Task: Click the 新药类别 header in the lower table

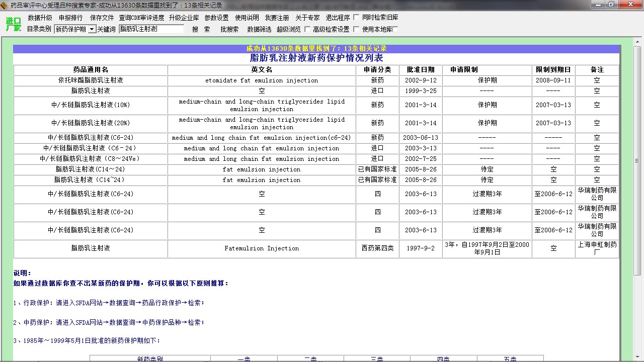Action: tap(150, 359)
